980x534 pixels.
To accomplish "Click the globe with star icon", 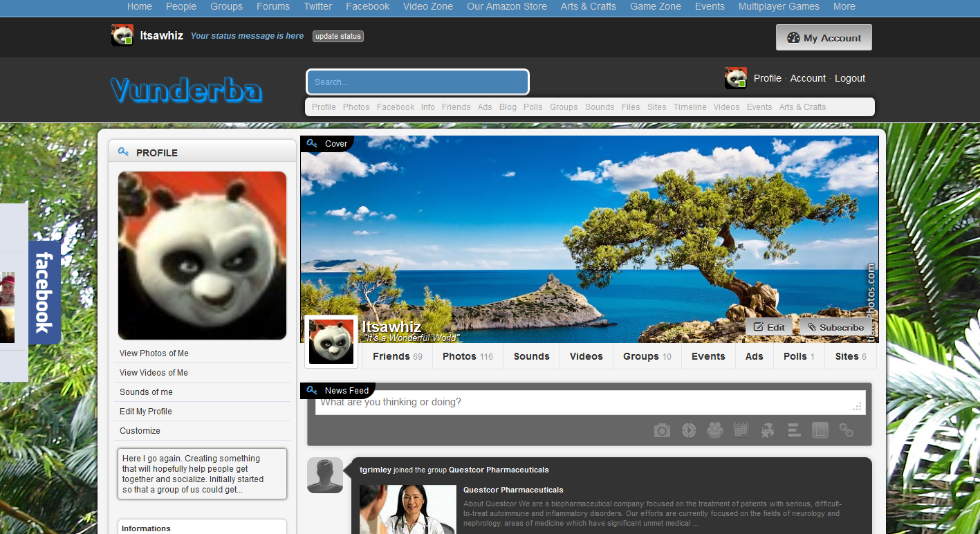I will pyautogui.click(x=767, y=430).
